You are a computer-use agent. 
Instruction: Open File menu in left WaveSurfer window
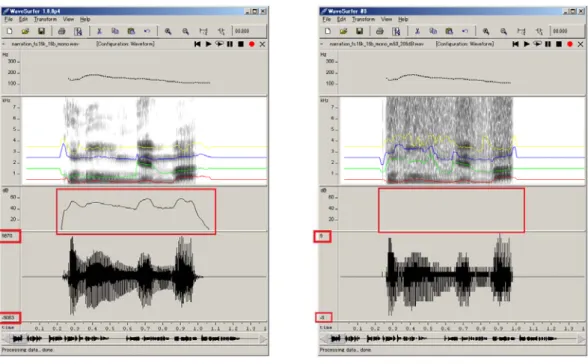(x=8, y=19)
